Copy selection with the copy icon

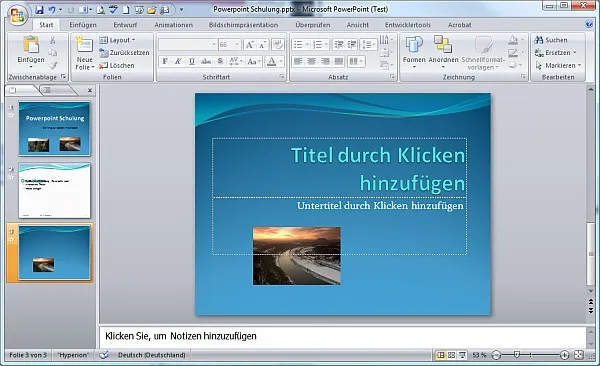pyautogui.click(x=53, y=52)
